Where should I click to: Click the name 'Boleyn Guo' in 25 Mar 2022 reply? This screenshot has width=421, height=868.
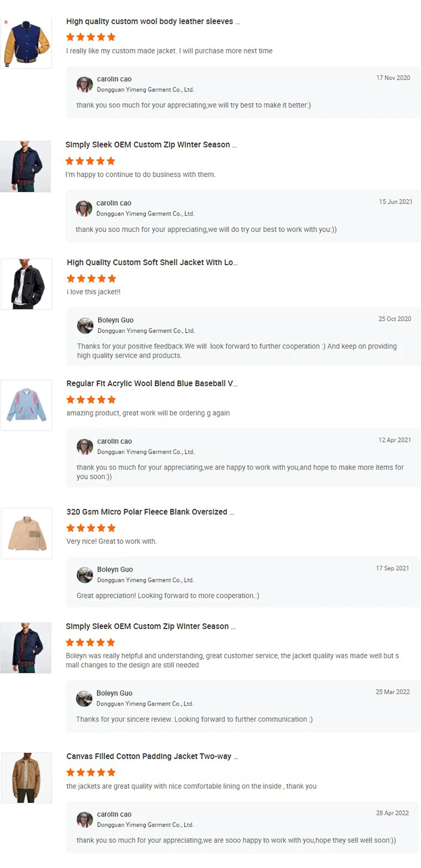tap(115, 693)
